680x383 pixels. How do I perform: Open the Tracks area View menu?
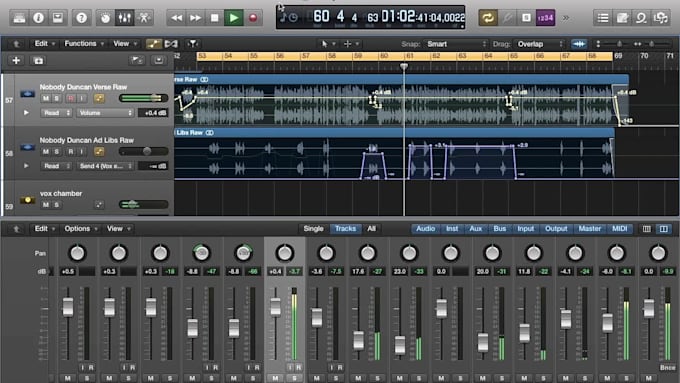[x=125, y=43]
